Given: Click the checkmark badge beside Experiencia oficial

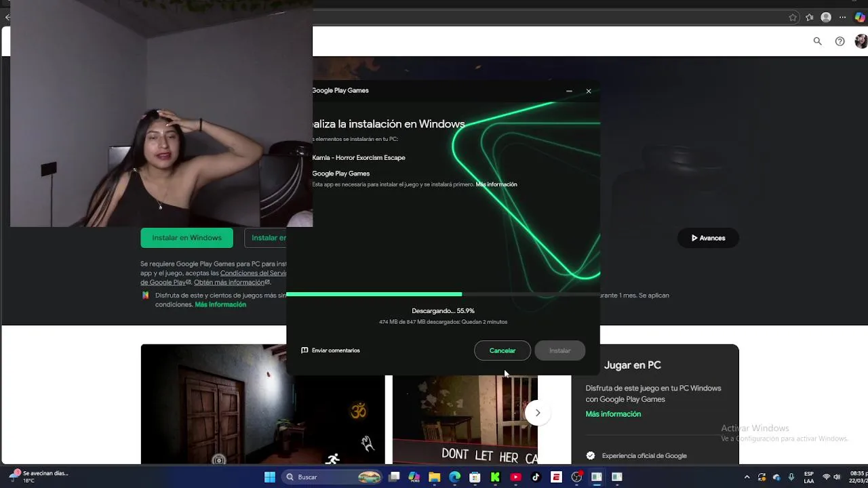Looking at the screenshot, I should (x=591, y=455).
